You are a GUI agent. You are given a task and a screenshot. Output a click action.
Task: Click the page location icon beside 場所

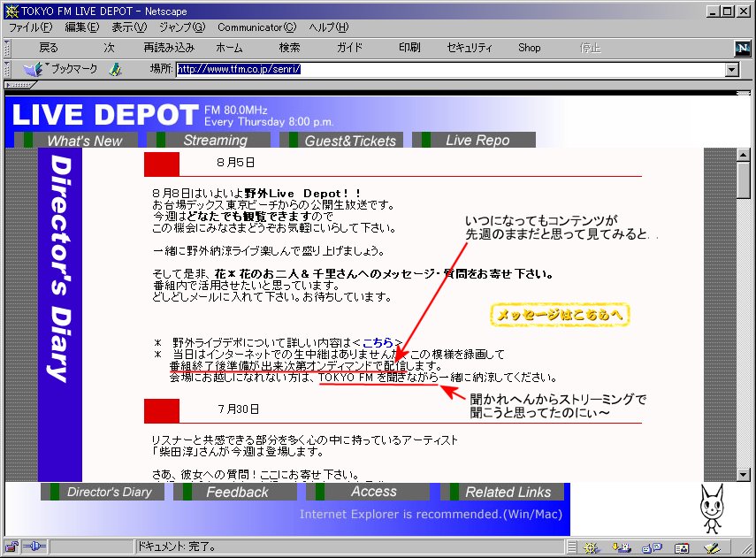coord(115,70)
